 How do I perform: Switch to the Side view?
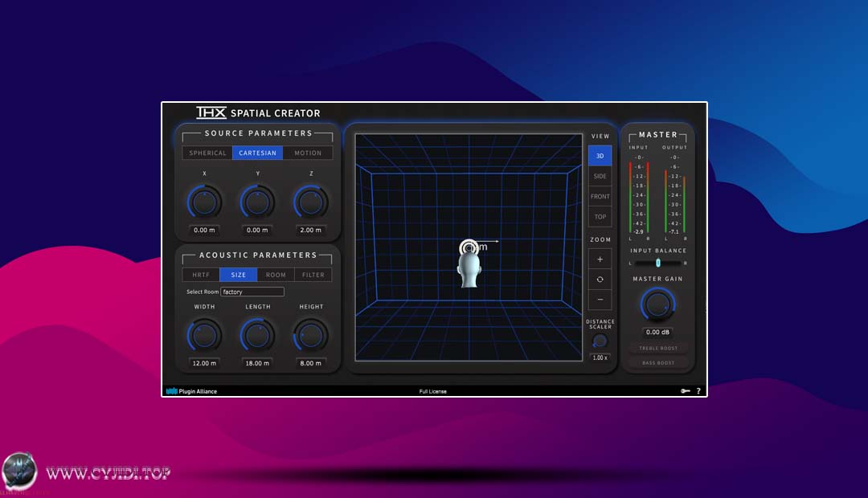coord(600,176)
